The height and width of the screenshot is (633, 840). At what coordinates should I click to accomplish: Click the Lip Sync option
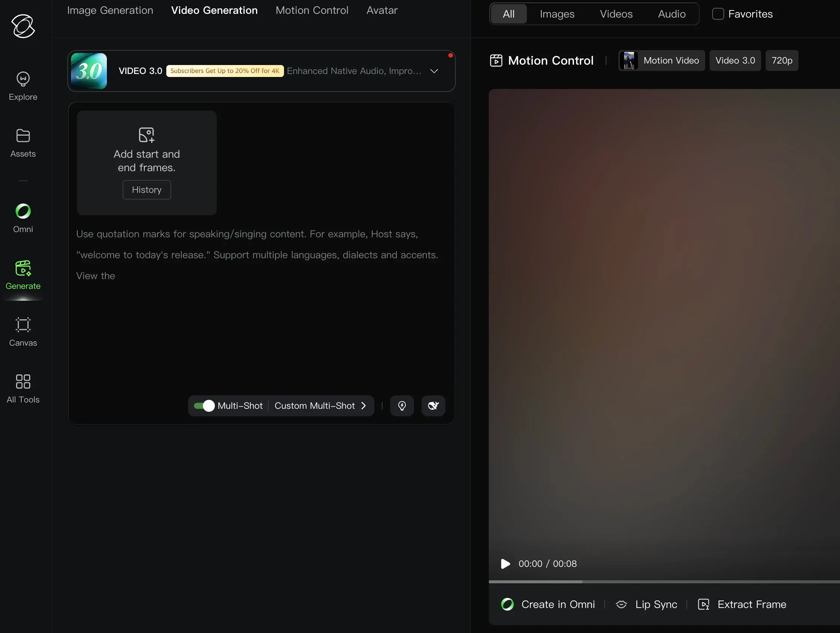pos(646,604)
